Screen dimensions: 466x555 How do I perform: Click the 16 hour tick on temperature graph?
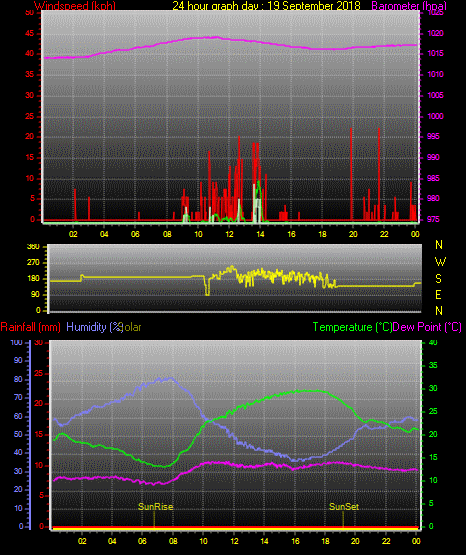(295, 541)
